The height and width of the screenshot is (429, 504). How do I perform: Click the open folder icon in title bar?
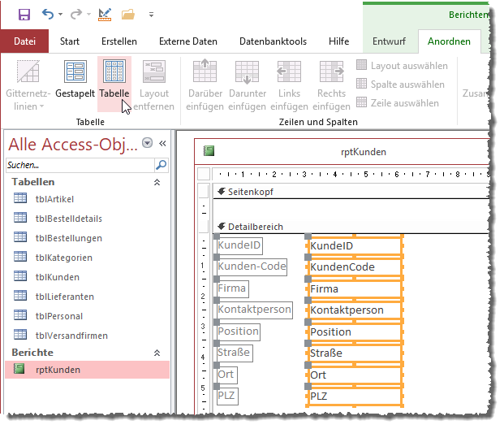click(127, 15)
